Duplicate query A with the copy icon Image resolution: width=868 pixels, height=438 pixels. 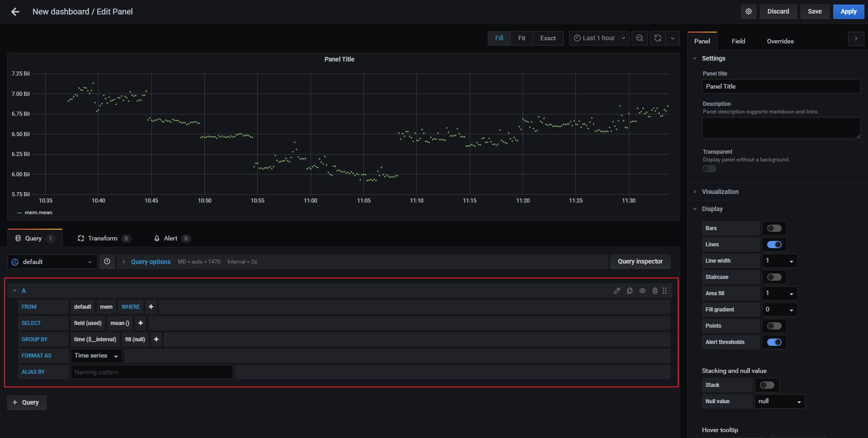click(629, 291)
